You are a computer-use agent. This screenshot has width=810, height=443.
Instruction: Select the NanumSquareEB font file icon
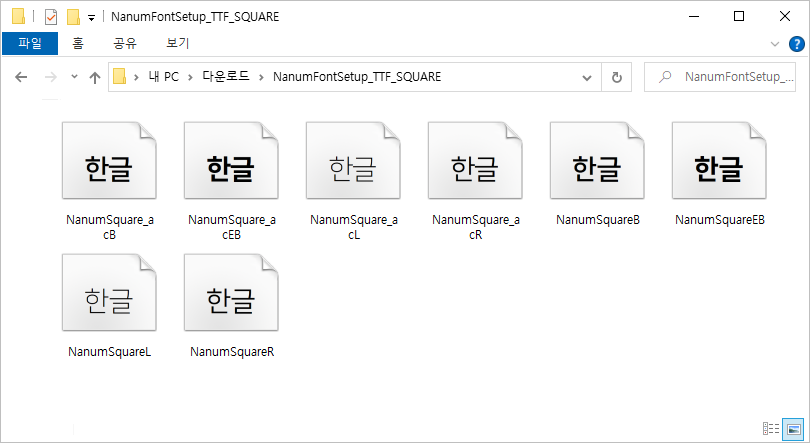(719, 161)
